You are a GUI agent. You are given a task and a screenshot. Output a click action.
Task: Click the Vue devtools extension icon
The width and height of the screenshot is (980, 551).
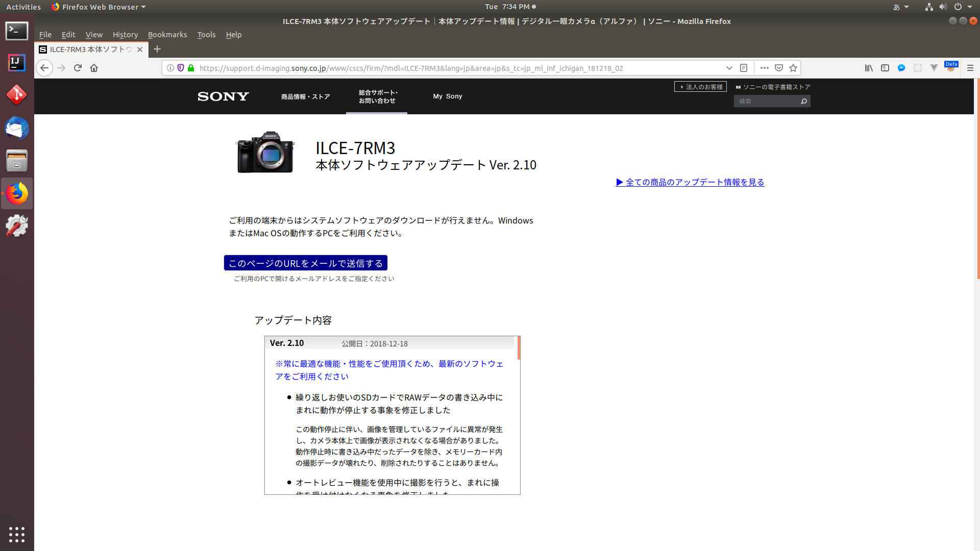click(x=934, y=68)
